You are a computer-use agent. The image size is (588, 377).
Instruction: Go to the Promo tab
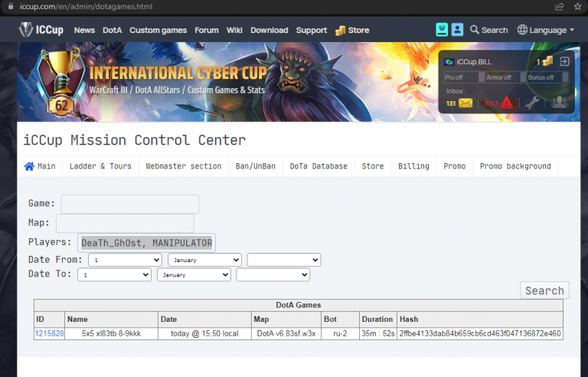455,166
